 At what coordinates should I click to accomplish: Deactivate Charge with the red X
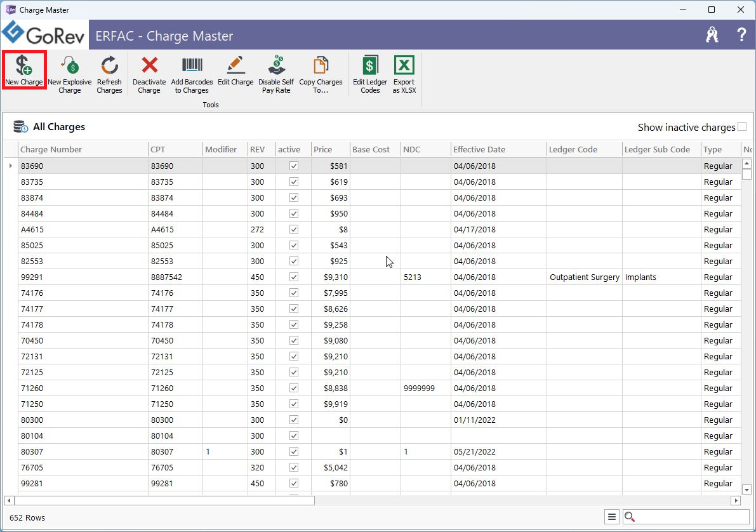149,74
